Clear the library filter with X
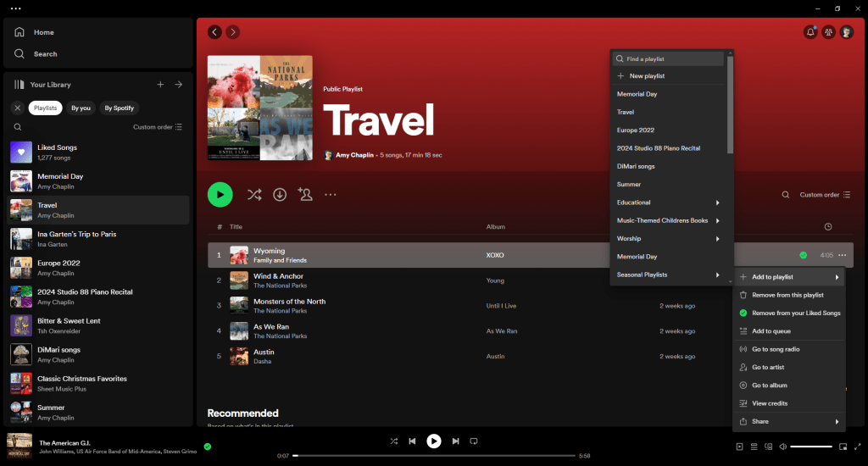Image resolution: width=868 pixels, height=466 pixels. pyautogui.click(x=18, y=108)
